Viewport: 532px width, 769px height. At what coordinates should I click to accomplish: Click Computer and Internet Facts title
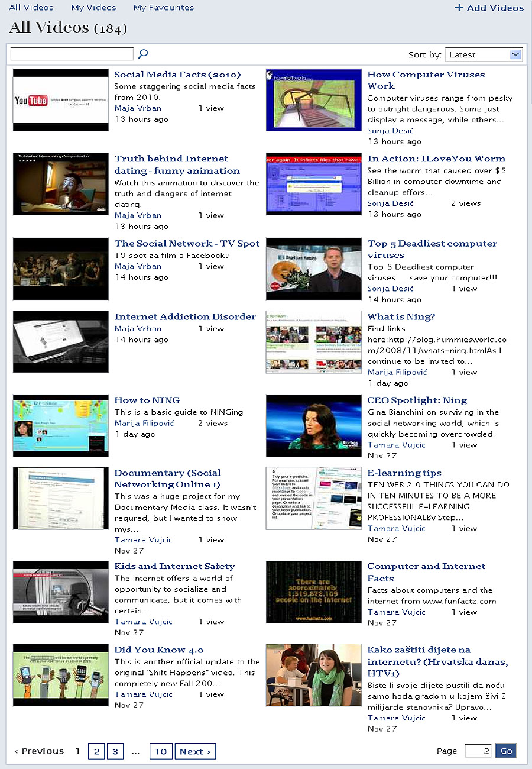(x=426, y=572)
